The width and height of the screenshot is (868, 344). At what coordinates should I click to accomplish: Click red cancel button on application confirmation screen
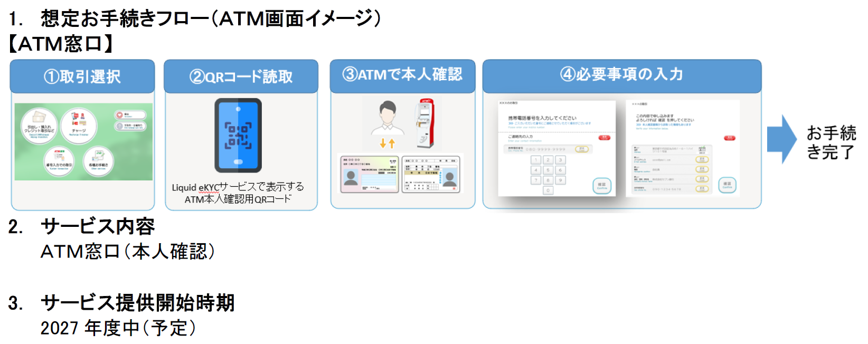(730, 138)
